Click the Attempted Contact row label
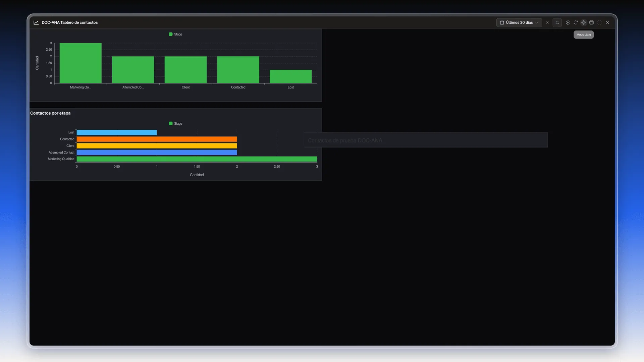644x362 pixels. click(x=61, y=153)
